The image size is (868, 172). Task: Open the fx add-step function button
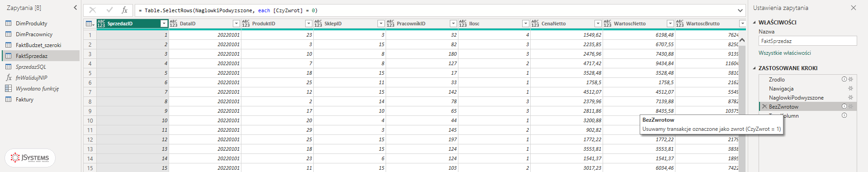125,10
